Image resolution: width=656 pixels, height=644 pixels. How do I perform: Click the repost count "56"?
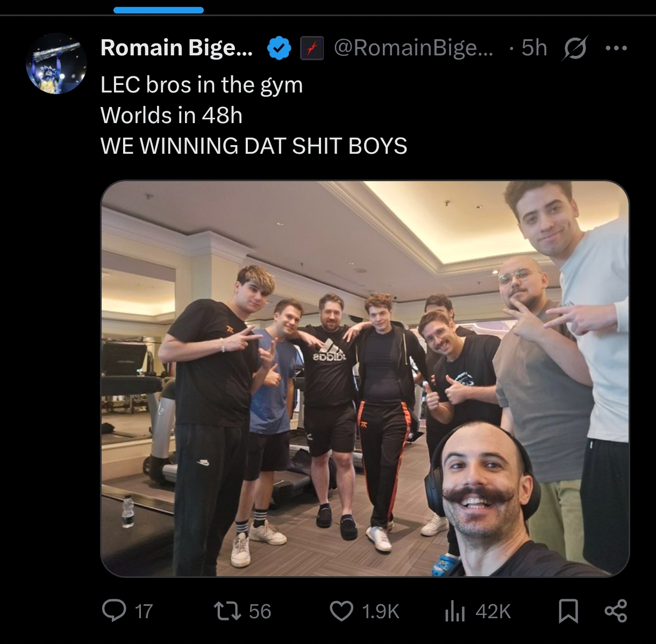[260, 612]
